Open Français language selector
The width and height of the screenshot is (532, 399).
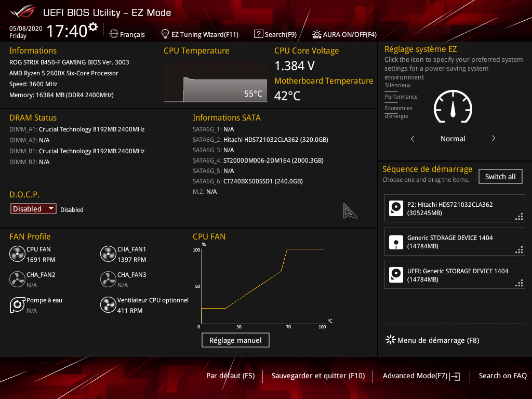coord(127,34)
